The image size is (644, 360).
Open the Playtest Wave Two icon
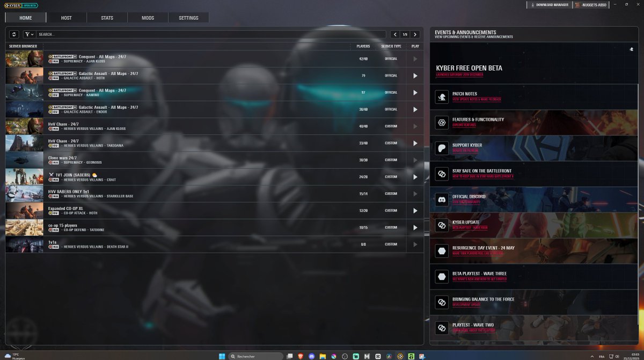click(x=442, y=328)
